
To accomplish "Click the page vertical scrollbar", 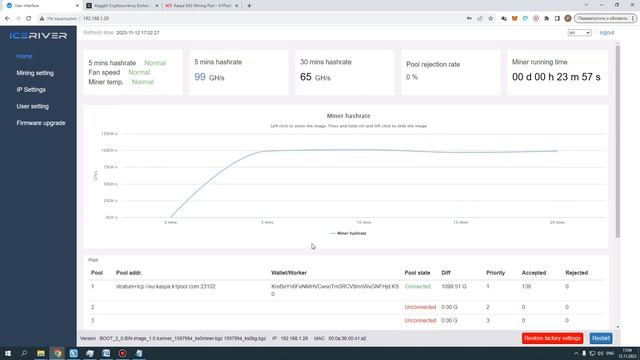I will tap(618, 141).
